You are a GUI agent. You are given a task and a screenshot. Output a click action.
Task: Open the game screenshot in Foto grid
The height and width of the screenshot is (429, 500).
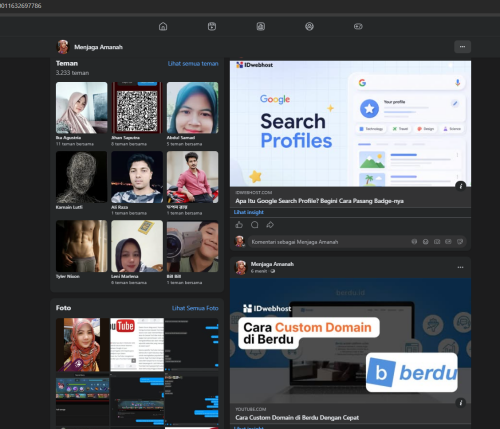[83, 399]
